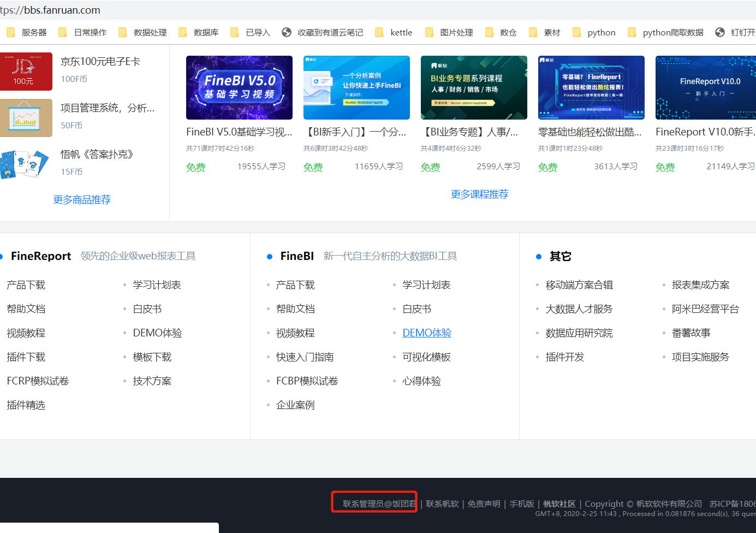
Task: Click the FineReport section heading
Action: (41, 256)
